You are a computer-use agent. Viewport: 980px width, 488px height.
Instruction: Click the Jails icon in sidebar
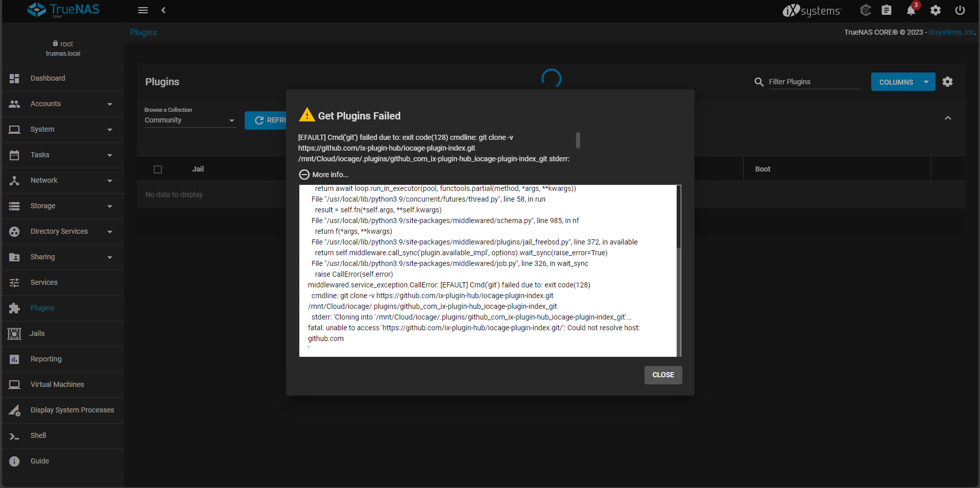click(14, 333)
